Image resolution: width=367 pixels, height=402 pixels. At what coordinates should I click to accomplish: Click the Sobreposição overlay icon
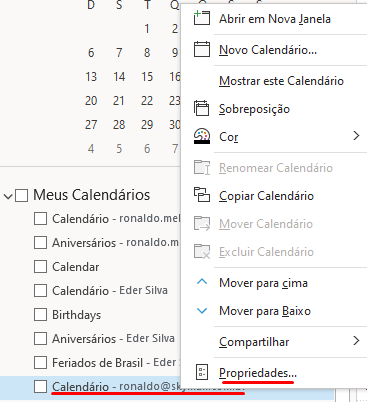click(x=202, y=108)
